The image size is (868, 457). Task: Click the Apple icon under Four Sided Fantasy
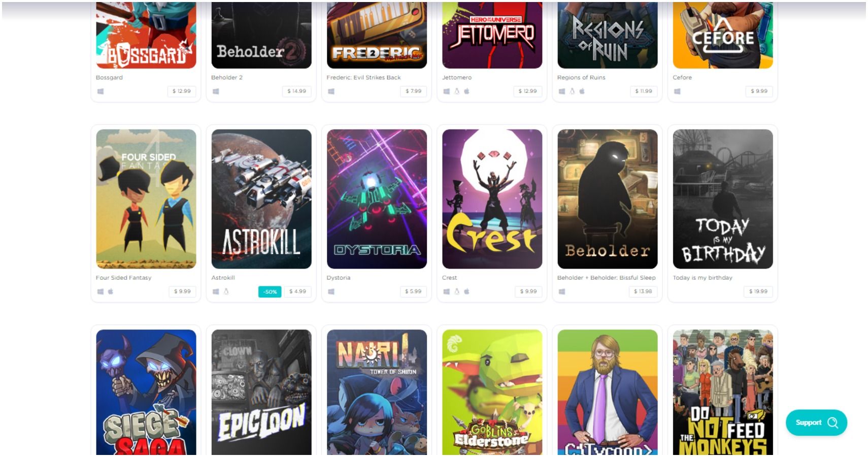(x=110, y=291)
